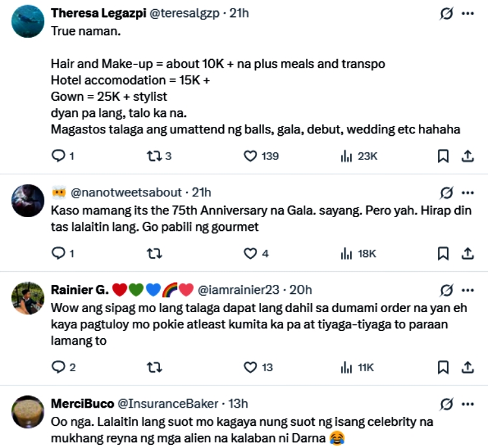
Task: Share Theresa Legazpi's tweet
Action: click(x=467, y=156)
